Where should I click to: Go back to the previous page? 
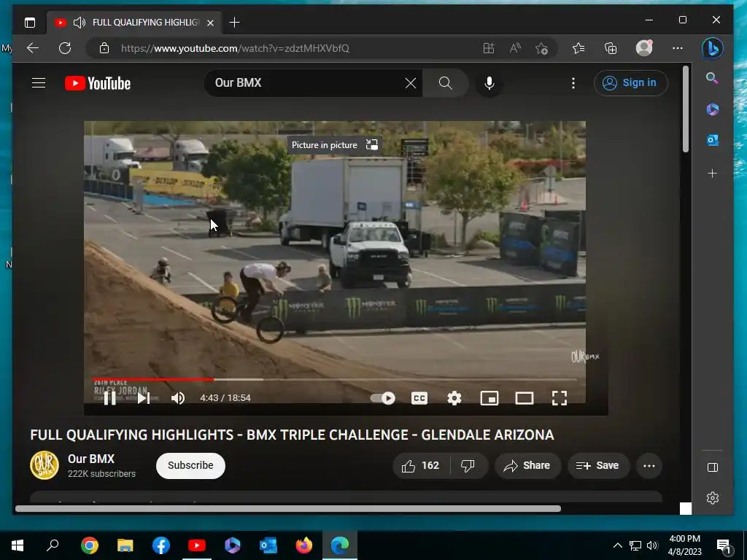point(33,48)
